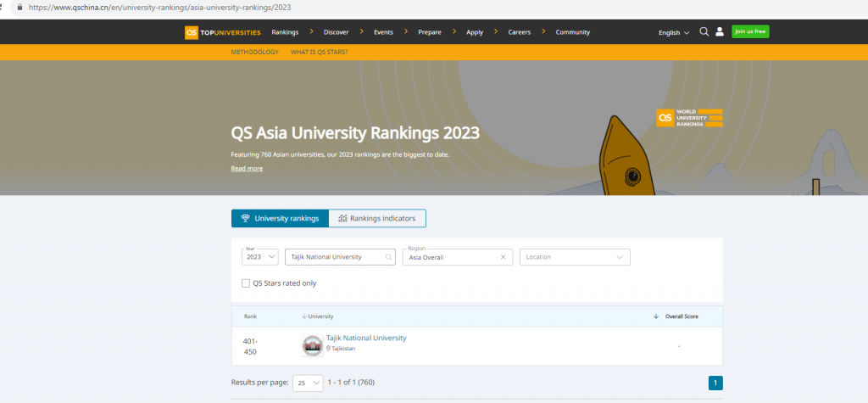The image size is (868, 403).
Task: Switch to Rankings indicators tab
Action: (x=377, y=218)
